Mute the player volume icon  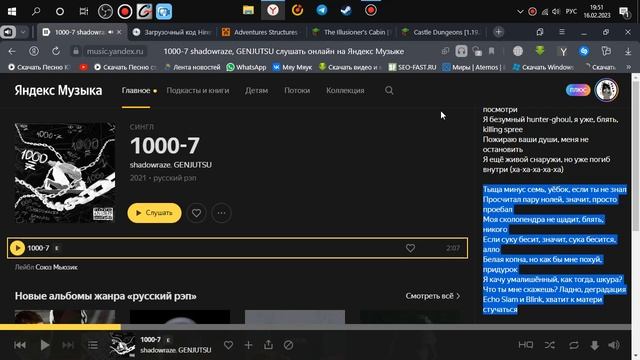tap(614, 345)
